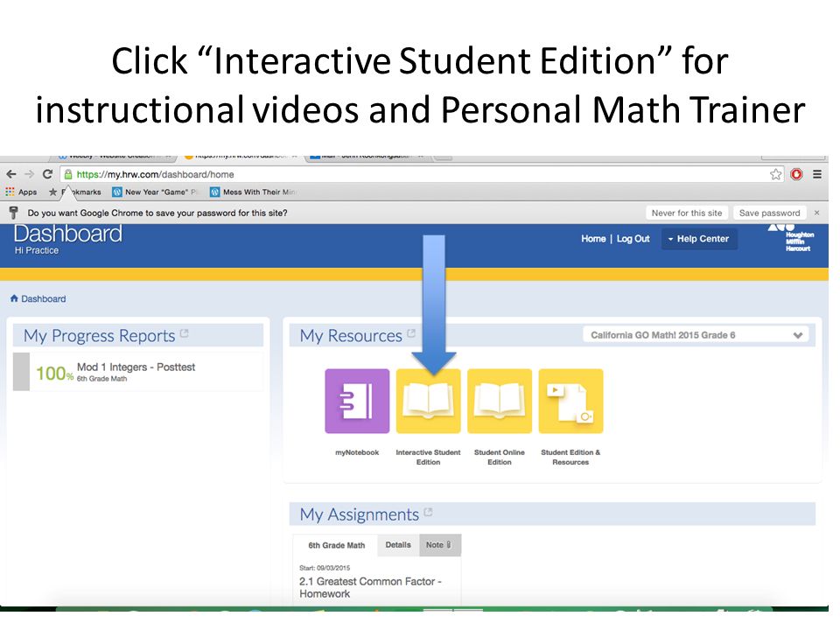
Task: Open California GO Math! 2015 Grade 6 dropdown
Action: [696, 335]
